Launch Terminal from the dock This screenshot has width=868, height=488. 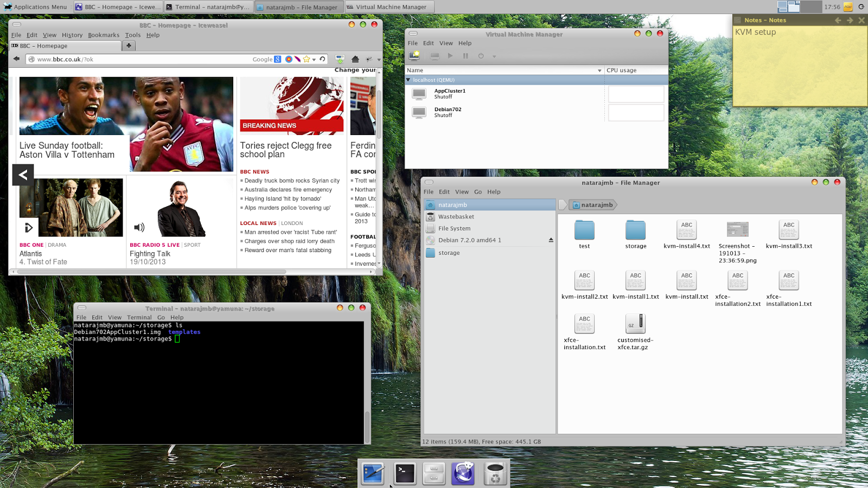tap(404, 473)
